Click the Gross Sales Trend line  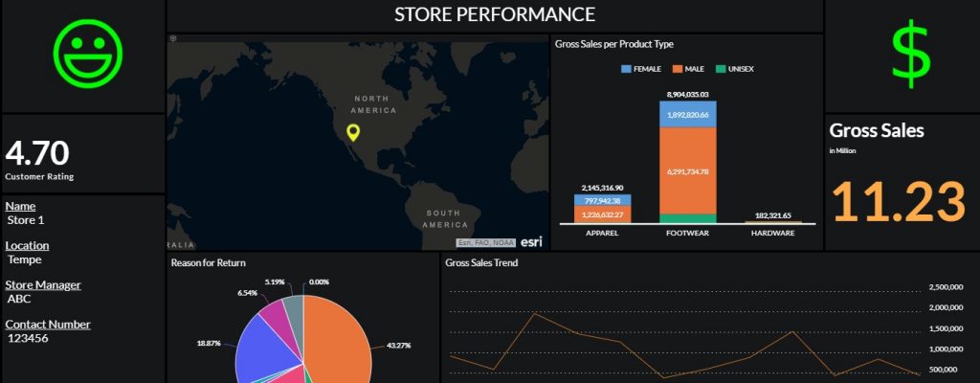click(684, 346)
